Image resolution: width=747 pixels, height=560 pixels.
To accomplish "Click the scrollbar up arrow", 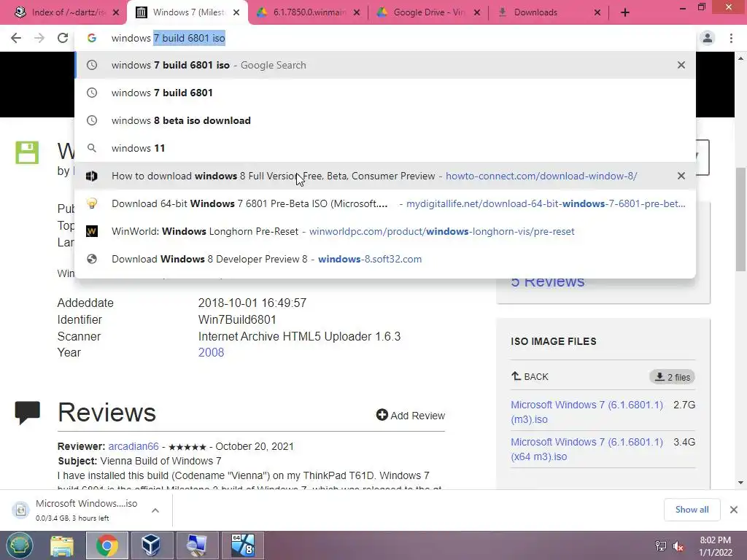I will tap(741, 58).
